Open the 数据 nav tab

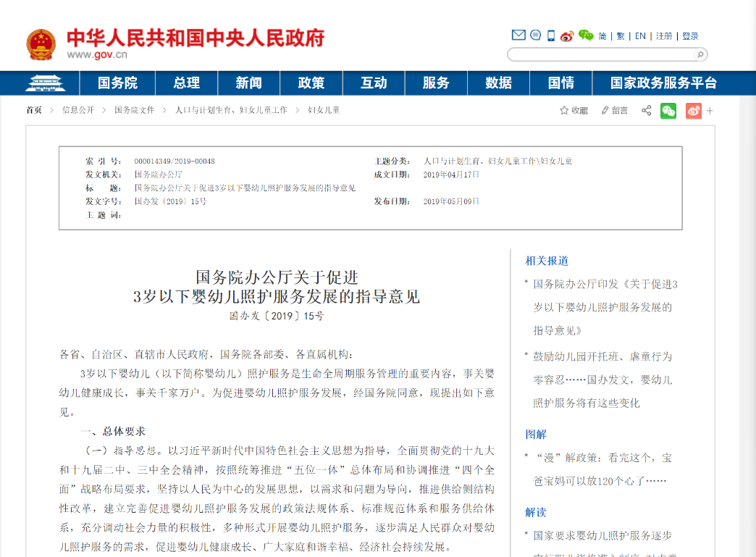coord(498,83)
